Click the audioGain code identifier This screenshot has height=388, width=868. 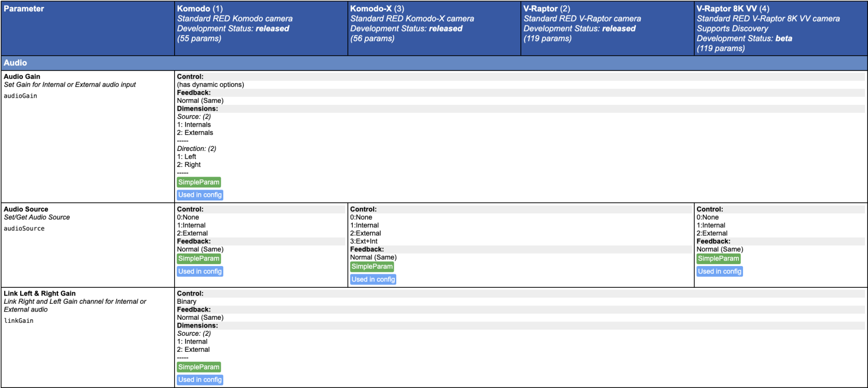tap(21, 96)
